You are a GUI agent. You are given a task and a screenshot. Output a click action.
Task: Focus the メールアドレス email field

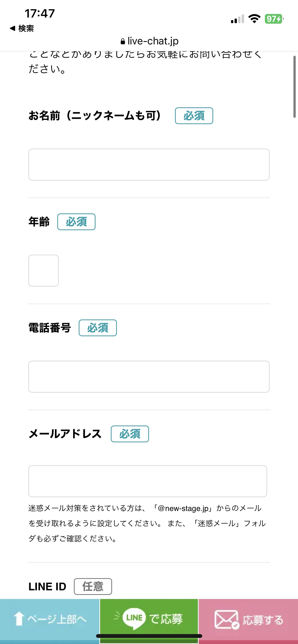coord(148,481)
